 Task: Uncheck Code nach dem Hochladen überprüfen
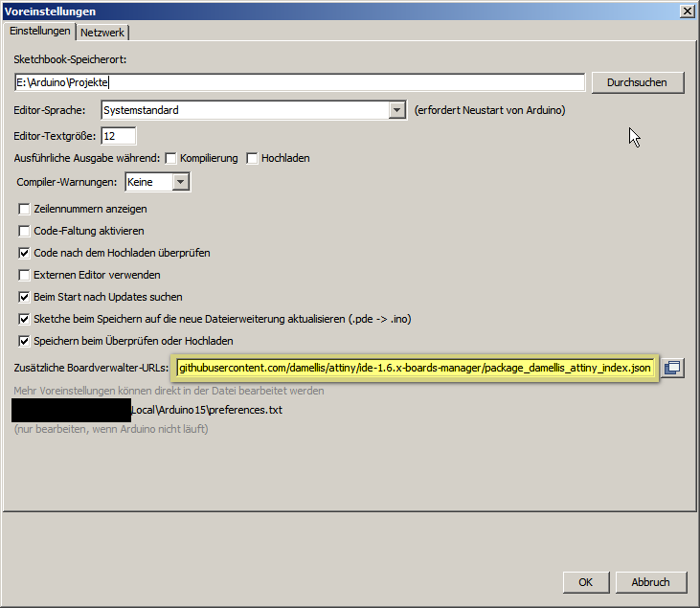[x=25, y=253]
